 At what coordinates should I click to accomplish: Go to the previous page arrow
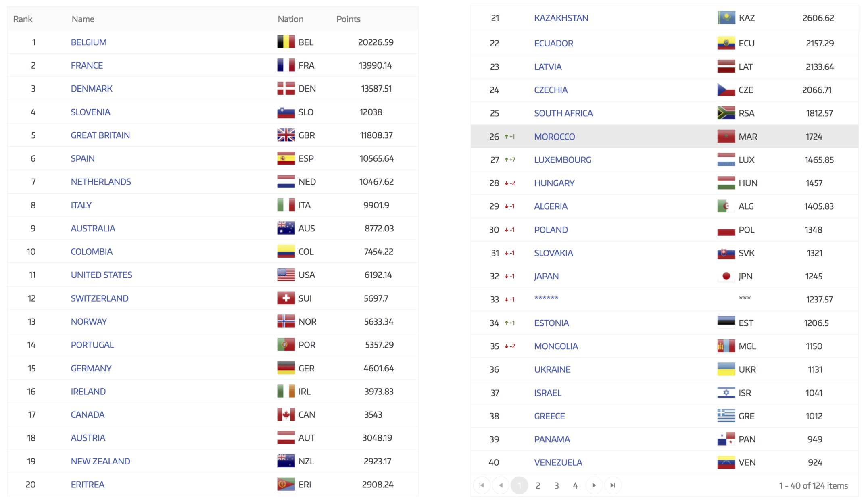click(x=501, y=485)
